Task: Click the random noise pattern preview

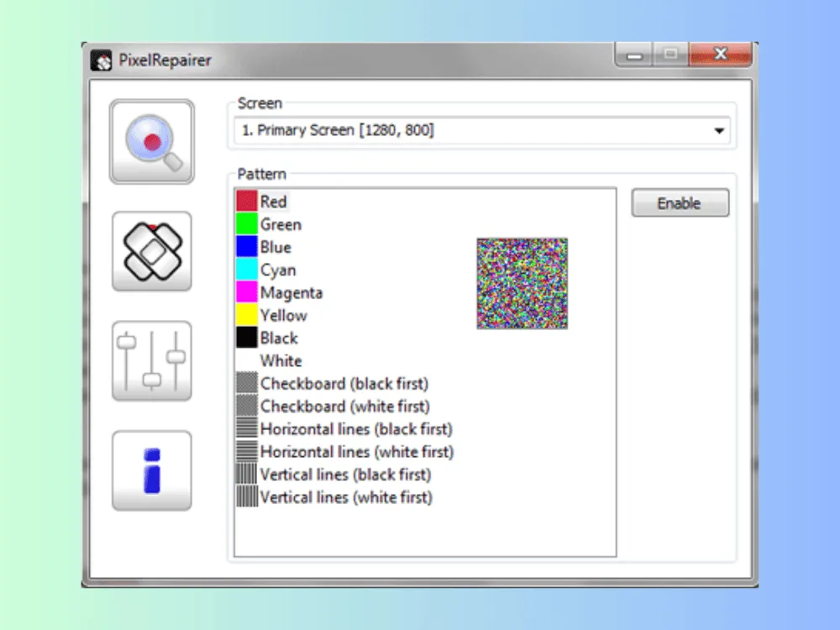Action: tap(522, 283)
